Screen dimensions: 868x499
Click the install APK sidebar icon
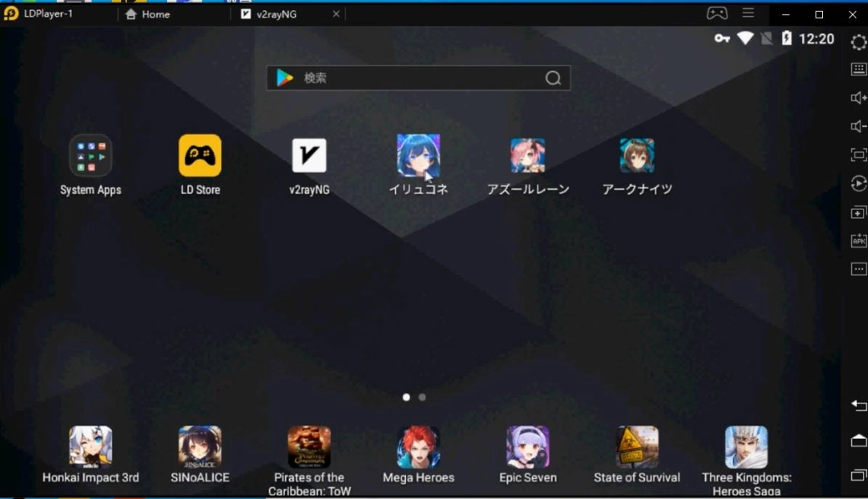pyautogui.click(x=858, y=241)
